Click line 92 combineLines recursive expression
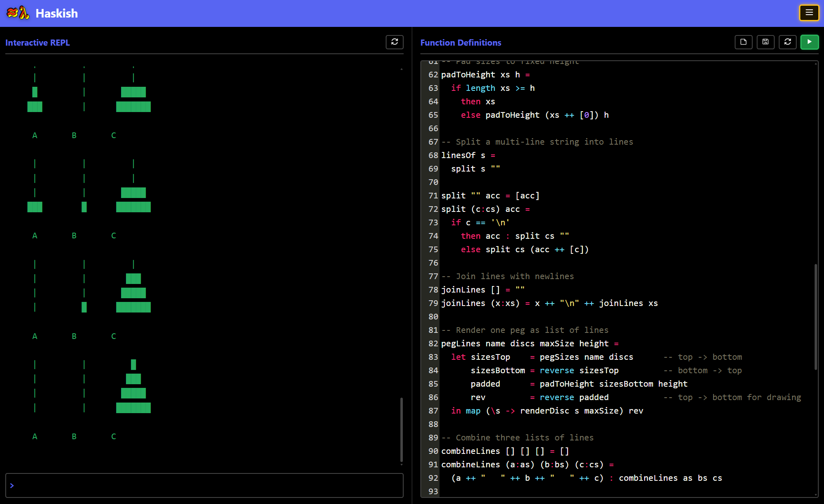824x504 pixels. coord(587,478)
